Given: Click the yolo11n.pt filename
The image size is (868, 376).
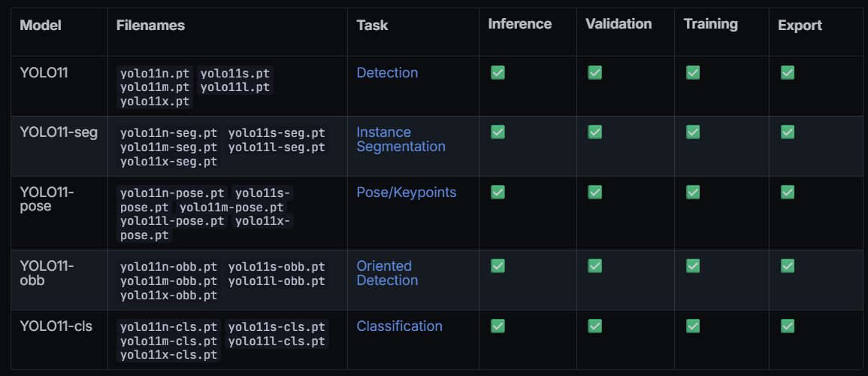Looking at the screenshot, I should click(x=155, y=74).
